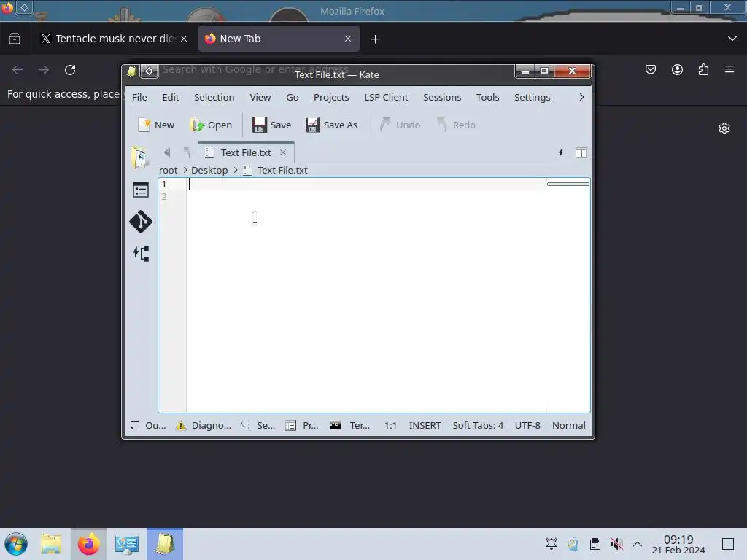This screenshot has width=747, height=560.
Task: Click the editor minimap scrollbar
Action: point(568,184)
